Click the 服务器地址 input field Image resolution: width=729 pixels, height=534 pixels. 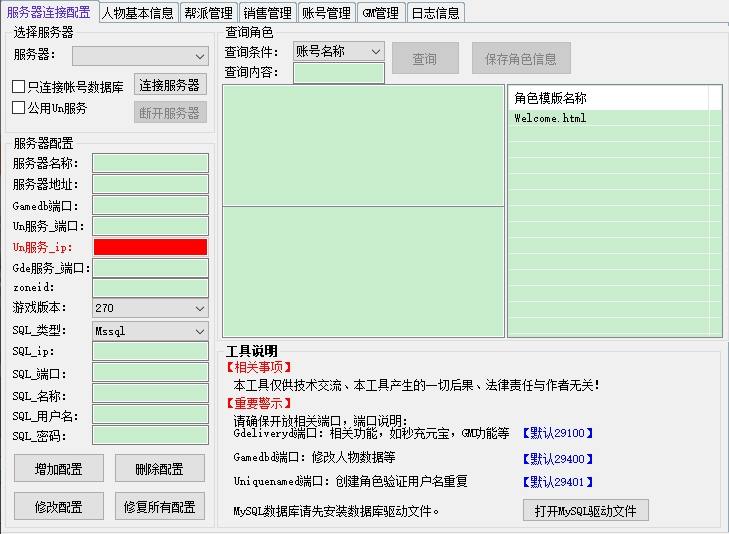150,184
